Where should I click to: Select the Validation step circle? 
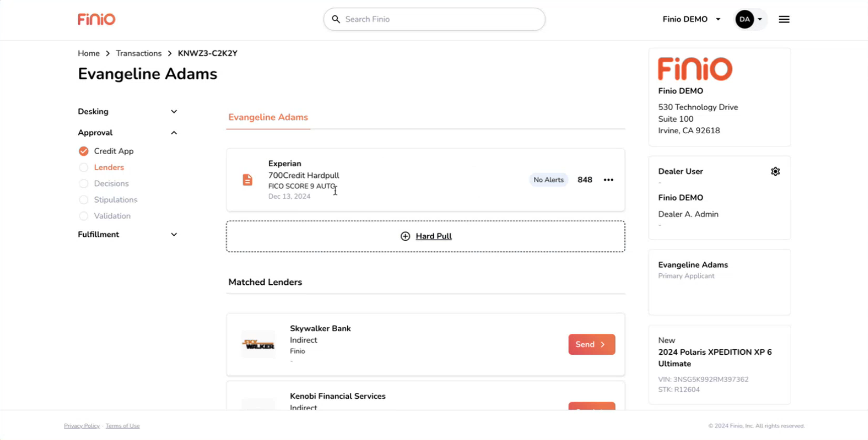point(84,216)
